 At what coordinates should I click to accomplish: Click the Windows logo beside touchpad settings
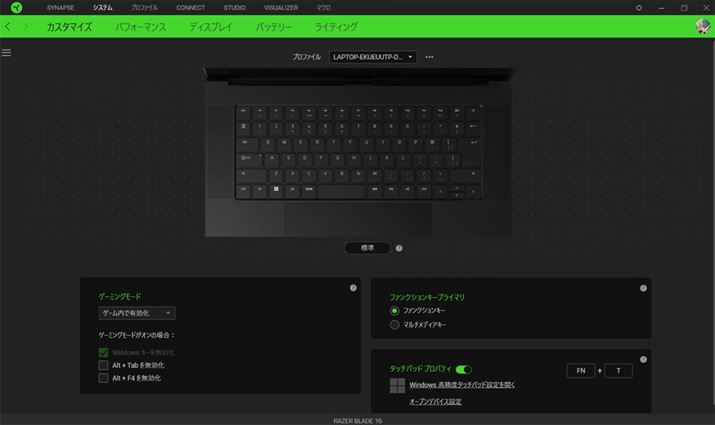click(x=397, y=386)
